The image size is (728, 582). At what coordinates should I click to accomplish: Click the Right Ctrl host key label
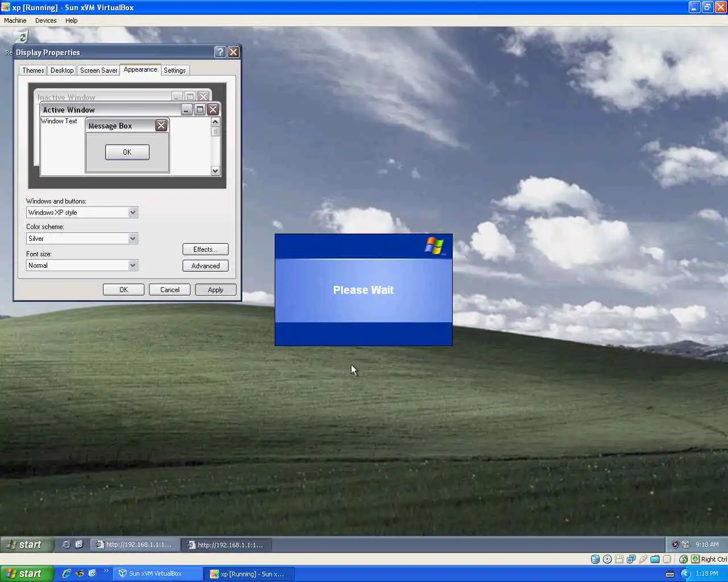click(714, 559)
